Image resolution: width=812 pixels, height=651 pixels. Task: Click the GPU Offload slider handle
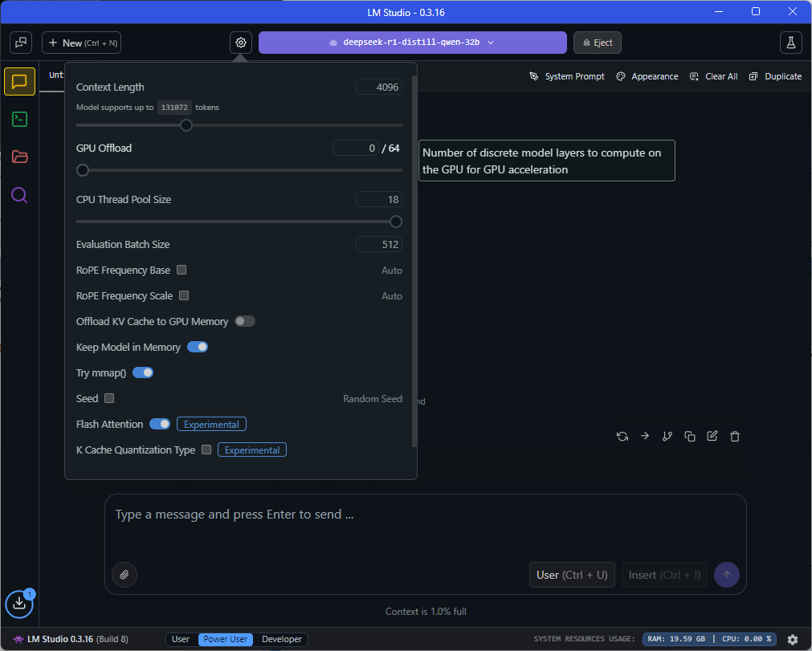tap(83, 169)
